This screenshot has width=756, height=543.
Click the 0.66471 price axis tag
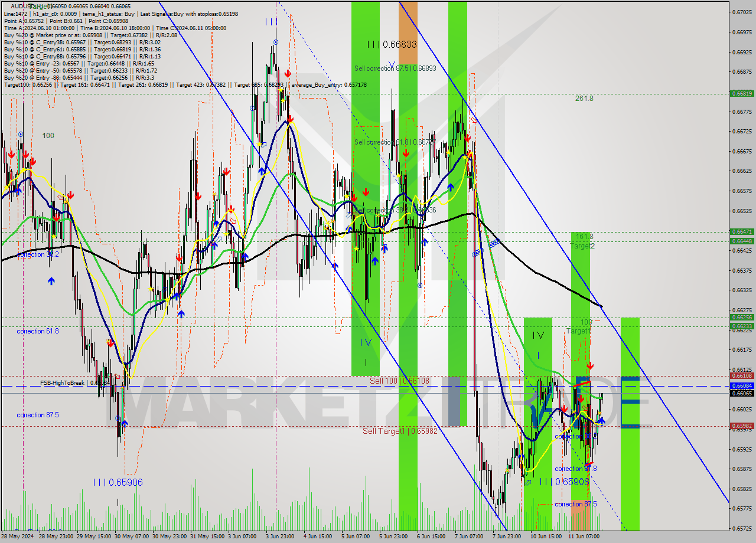(741, 231)
